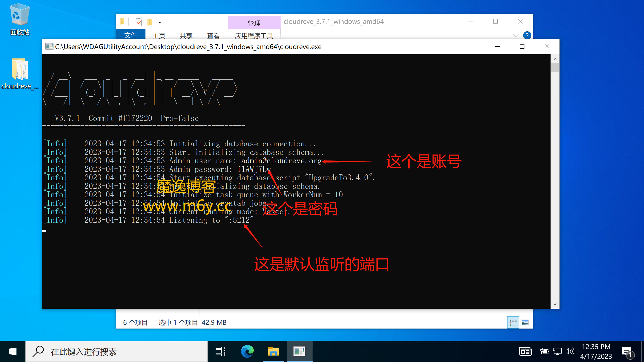The image size is (644, 362).
Task: Open the 主页 ribbon tab
Action: (159, 36)
